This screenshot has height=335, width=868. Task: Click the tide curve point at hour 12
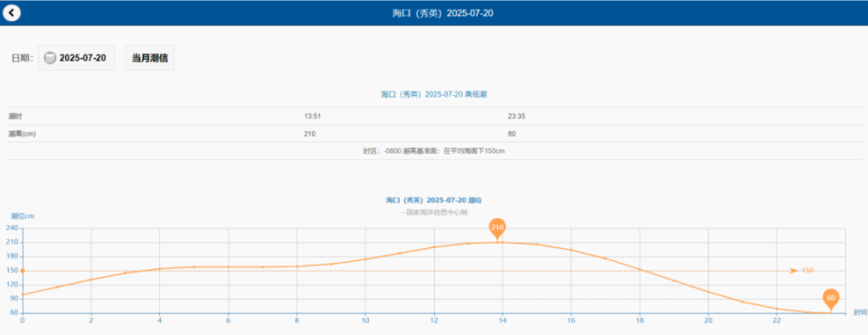click(434, 247)
